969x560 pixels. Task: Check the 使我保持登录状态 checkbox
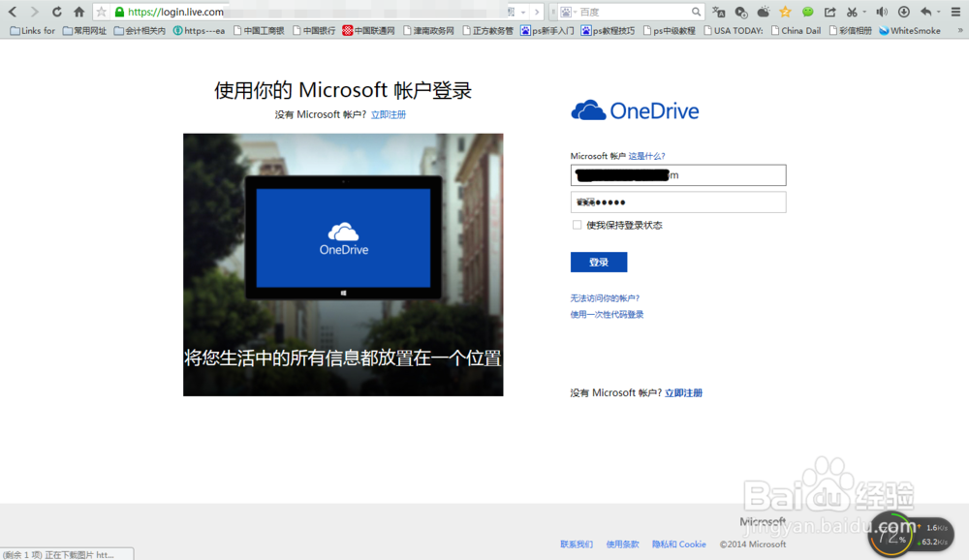tap(577, 225)
